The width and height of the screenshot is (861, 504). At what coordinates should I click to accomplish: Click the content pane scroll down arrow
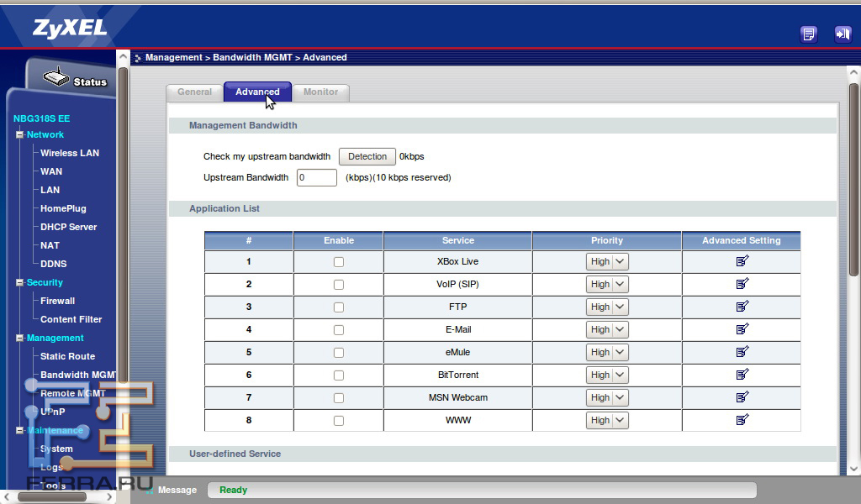[853, 469]
